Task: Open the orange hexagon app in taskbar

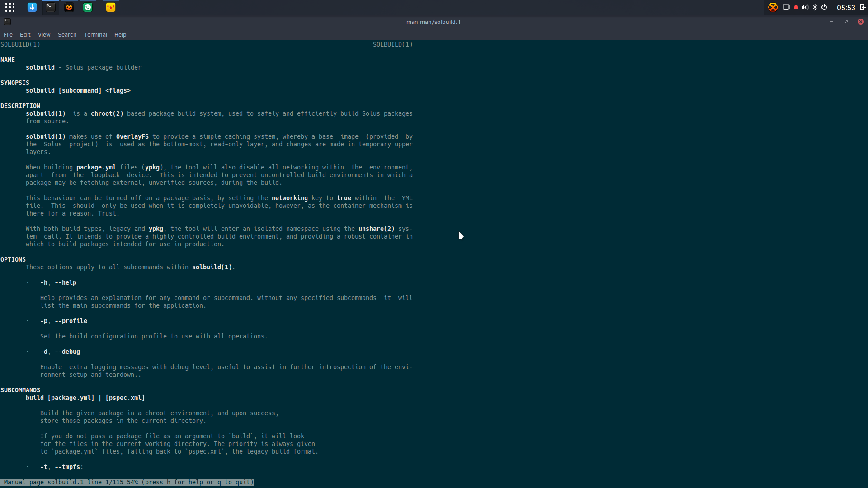Action: 69,7
